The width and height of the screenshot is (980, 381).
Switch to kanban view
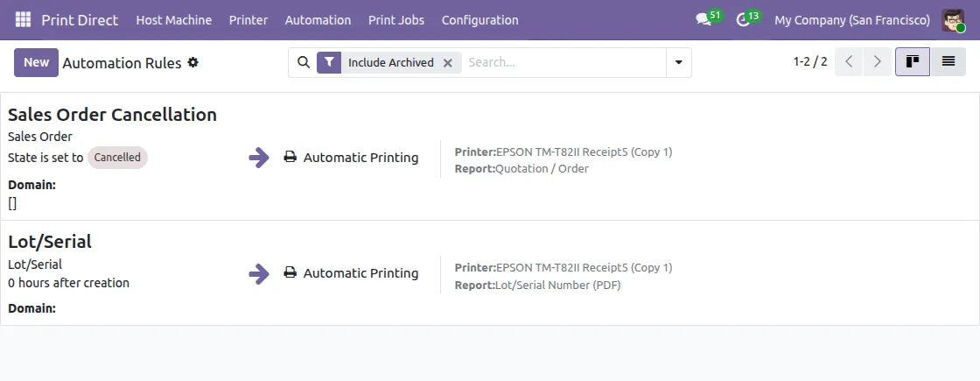(x=913, y=62)
